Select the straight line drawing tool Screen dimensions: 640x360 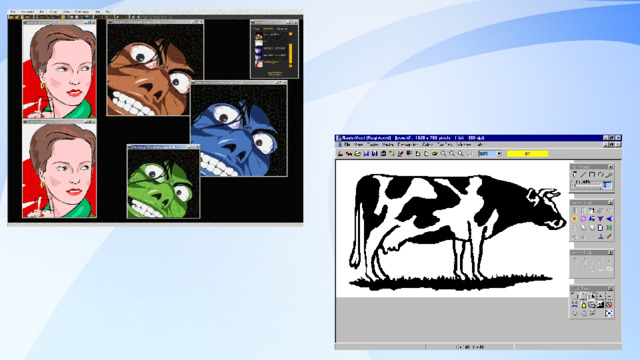point(583,174)
